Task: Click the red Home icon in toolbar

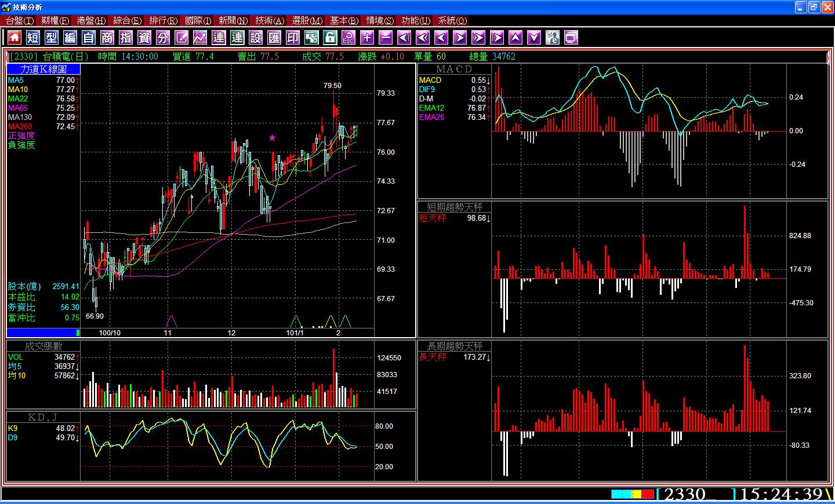Action: point(14,38)
